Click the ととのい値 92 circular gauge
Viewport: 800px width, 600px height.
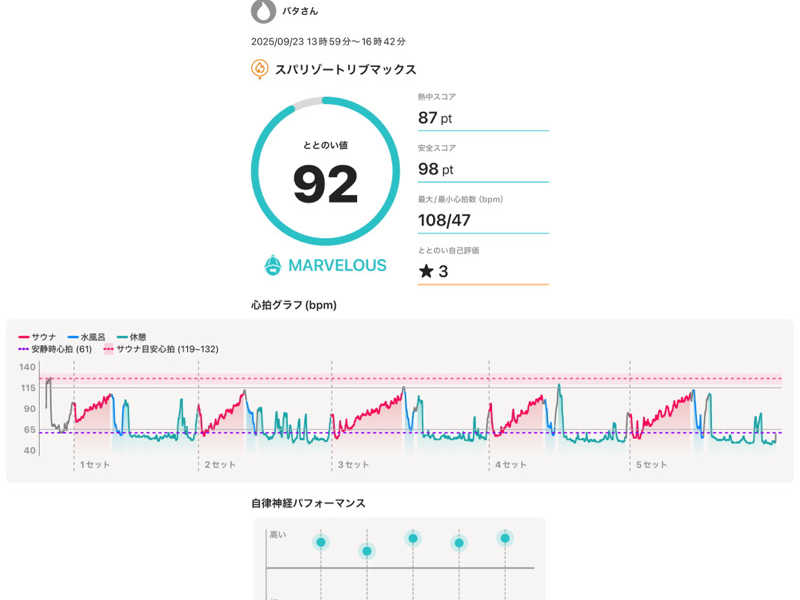(x=325, y=171)
